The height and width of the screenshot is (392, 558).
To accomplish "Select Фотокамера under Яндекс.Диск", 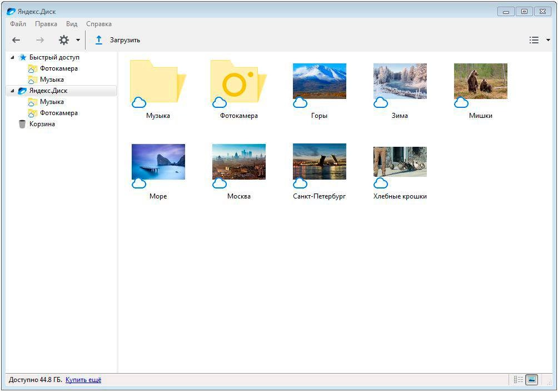I will (x=59, y=113).
